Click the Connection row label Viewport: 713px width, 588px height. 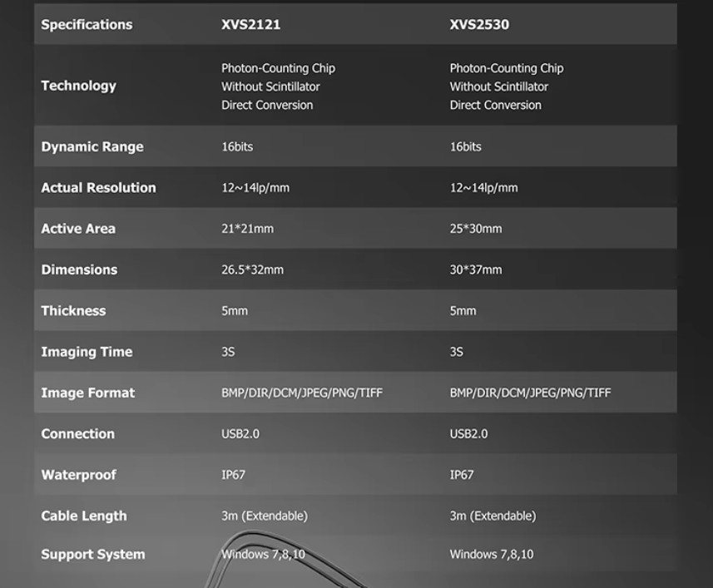77,434
